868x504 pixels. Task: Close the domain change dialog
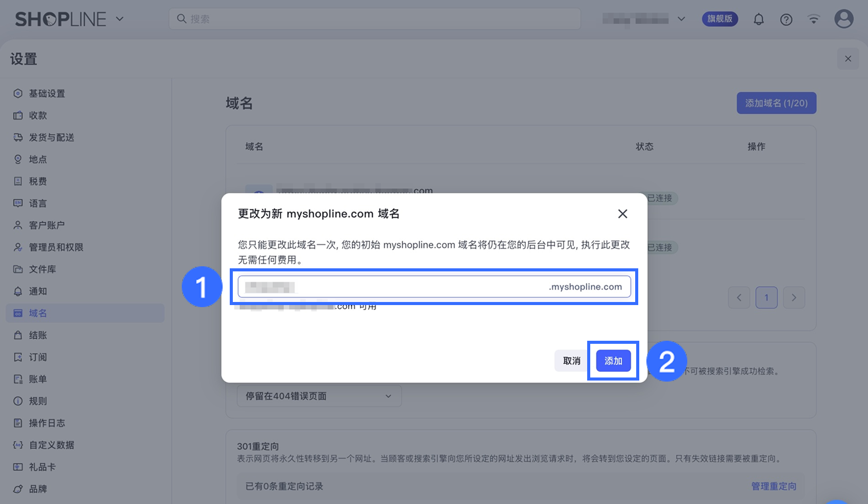[x=622, y=214]
